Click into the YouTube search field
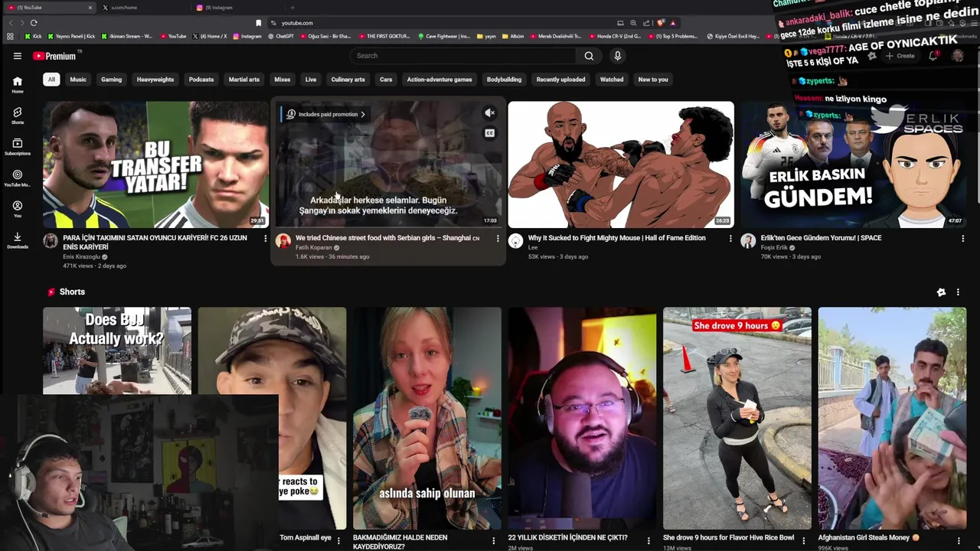The height and width of the screenshot is (551, 980). (x=463, y=56)
